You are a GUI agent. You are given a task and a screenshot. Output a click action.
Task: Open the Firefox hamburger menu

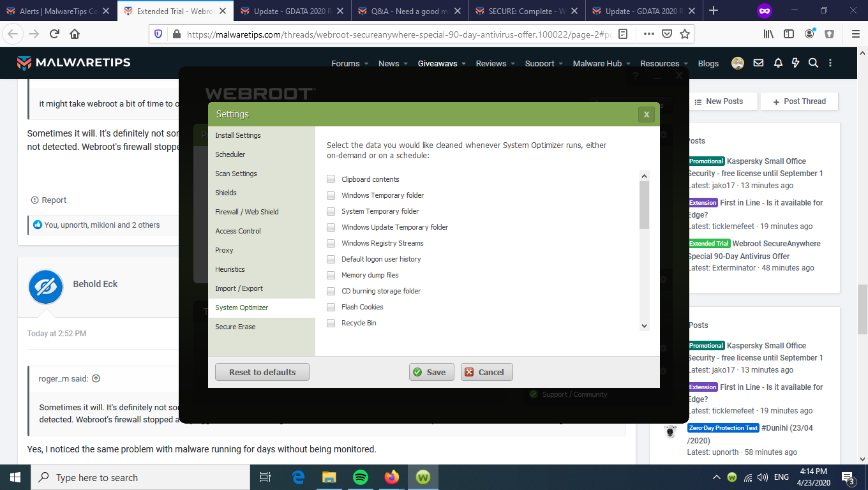tap(856, 34)
